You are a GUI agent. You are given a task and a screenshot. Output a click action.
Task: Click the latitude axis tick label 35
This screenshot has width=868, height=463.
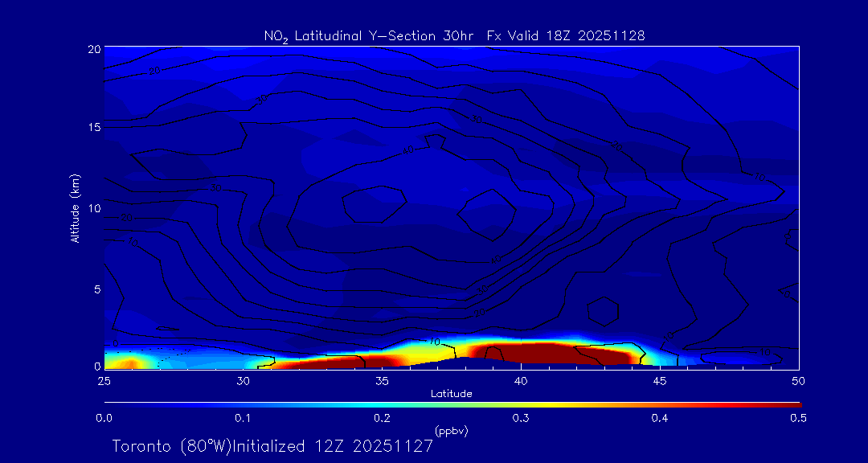(382, 380)
